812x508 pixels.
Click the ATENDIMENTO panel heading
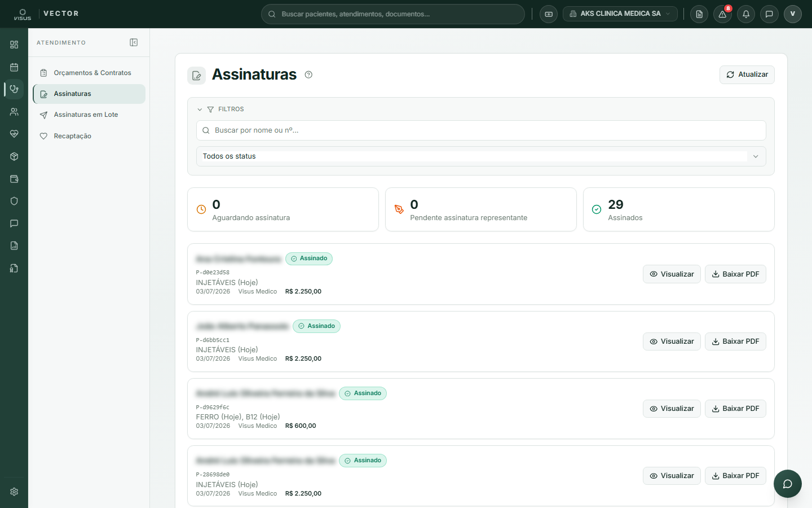61,43
